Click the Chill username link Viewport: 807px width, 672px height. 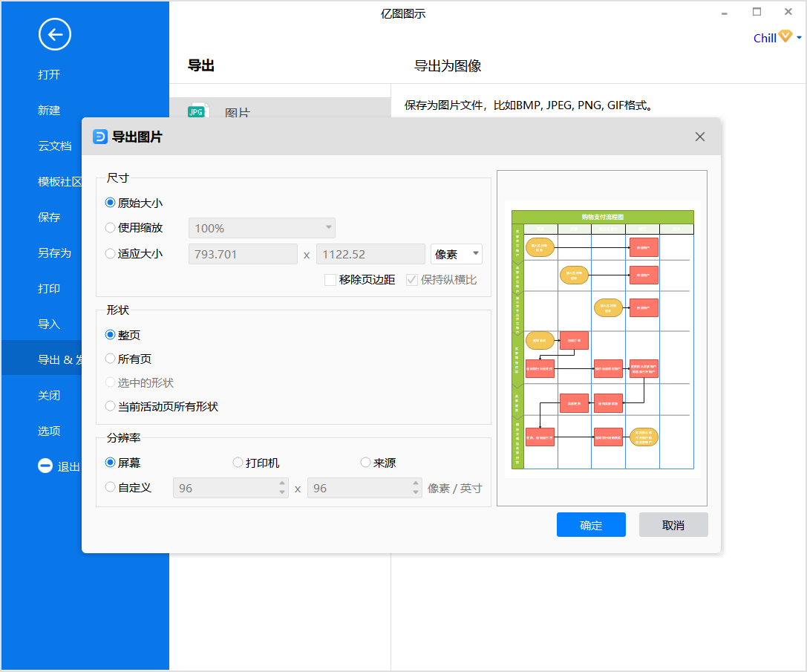pos(765,38)
